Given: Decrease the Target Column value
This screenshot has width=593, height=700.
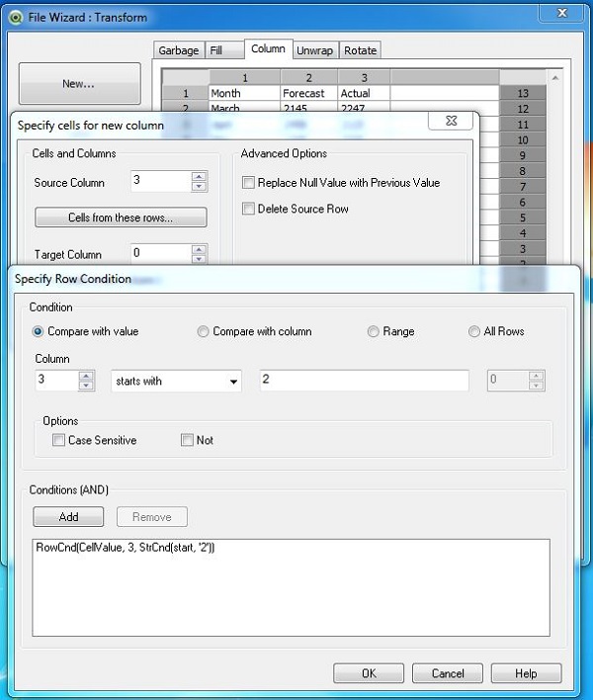Looking at the screenshot, I should (199, 259).
